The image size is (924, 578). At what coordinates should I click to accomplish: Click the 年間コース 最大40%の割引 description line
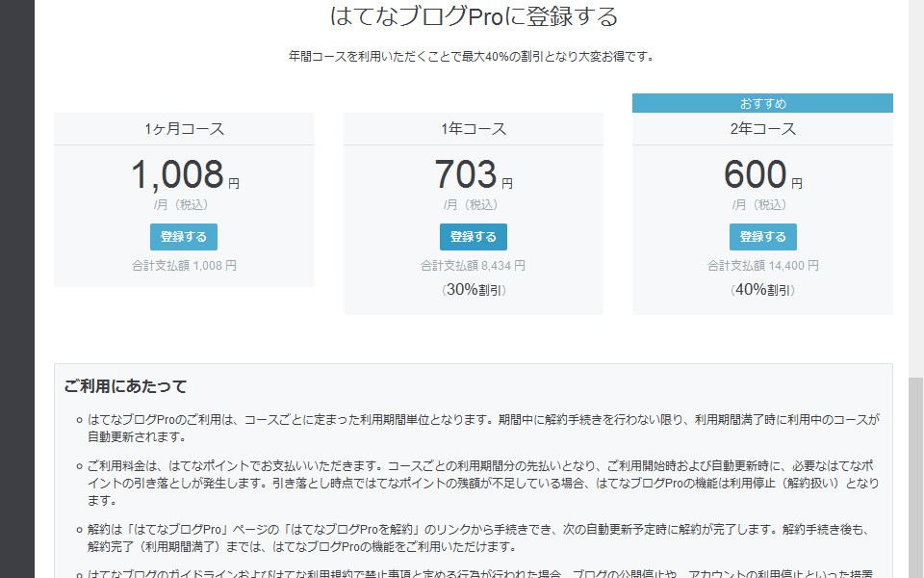(472, 57)
